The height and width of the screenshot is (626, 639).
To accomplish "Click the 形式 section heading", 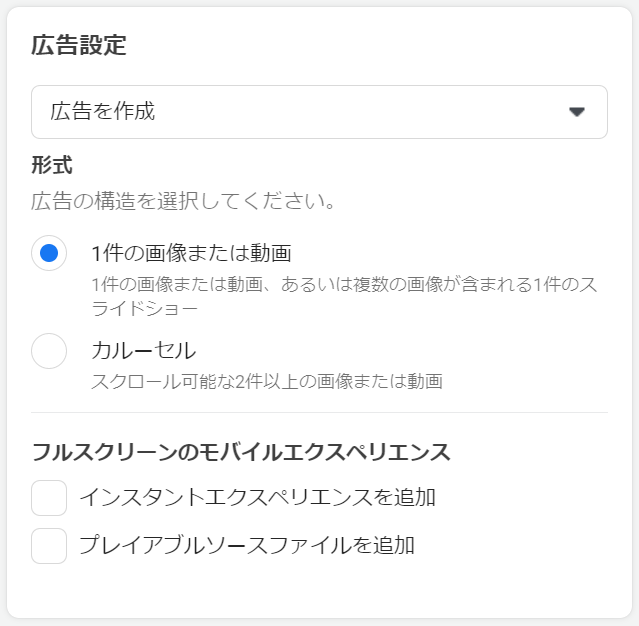I will [52, 165].
